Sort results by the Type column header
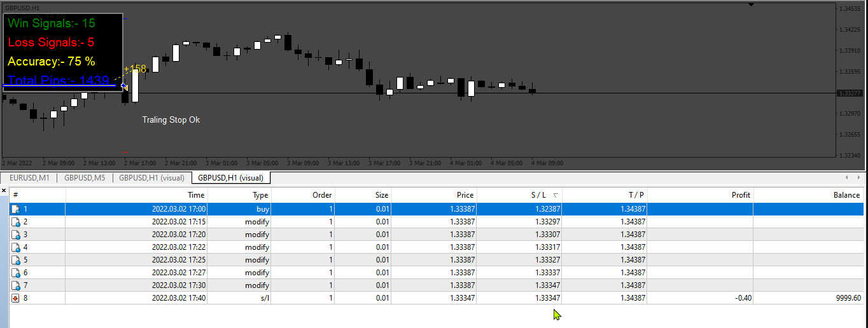This screenshot has height=328, width=868. pyautogui.click(x=239, y=195)
